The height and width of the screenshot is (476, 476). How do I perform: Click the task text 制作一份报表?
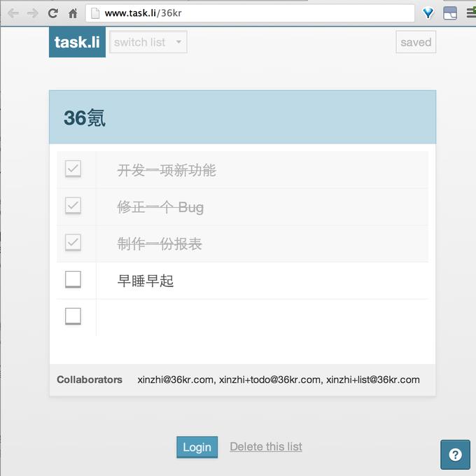160,244
